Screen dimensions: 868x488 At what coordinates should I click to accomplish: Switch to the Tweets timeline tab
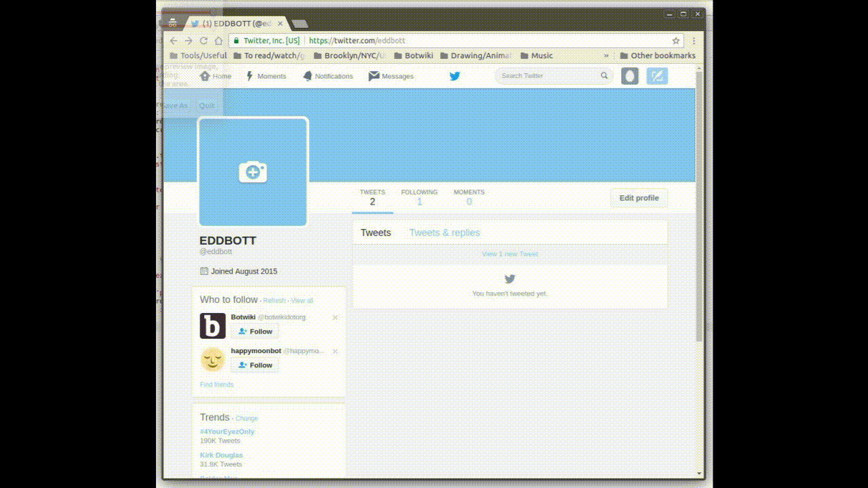[376, 232]
